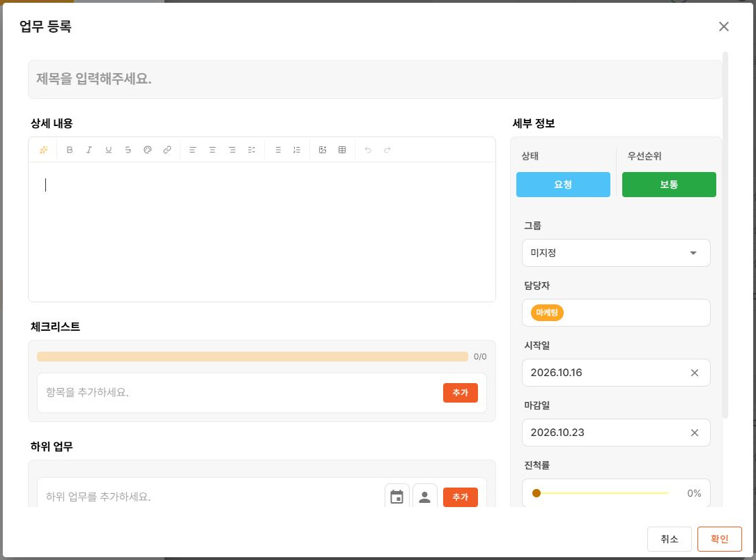Focus the subtask name input field
This screenshot has height=560, width=756.
tap(212, 497)
